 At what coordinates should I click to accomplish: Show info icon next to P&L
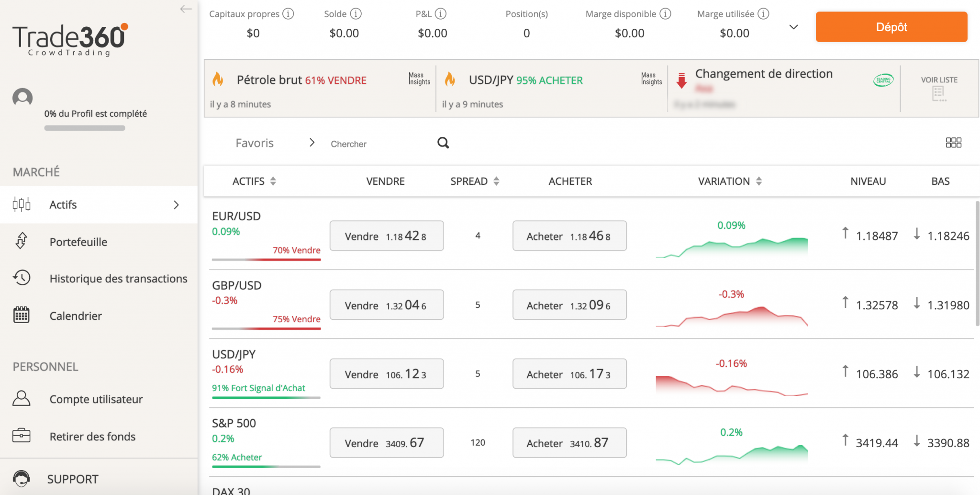[441, 14]
